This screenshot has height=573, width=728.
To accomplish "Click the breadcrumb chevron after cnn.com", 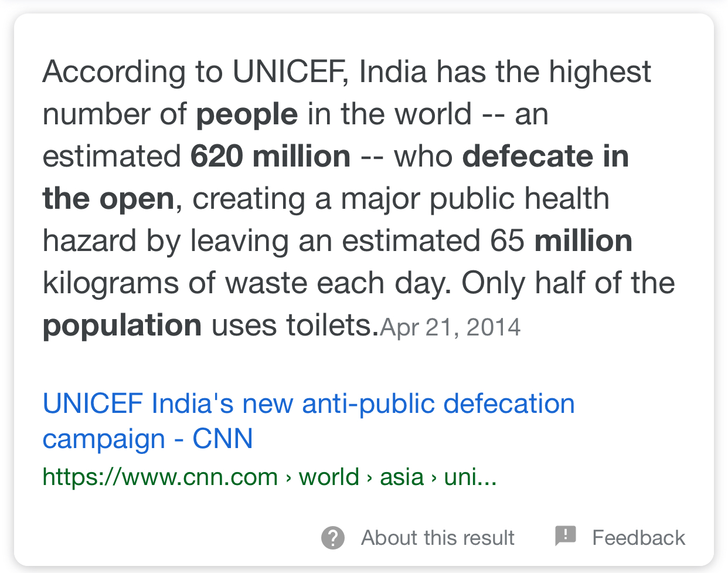I will click(288, 479).
